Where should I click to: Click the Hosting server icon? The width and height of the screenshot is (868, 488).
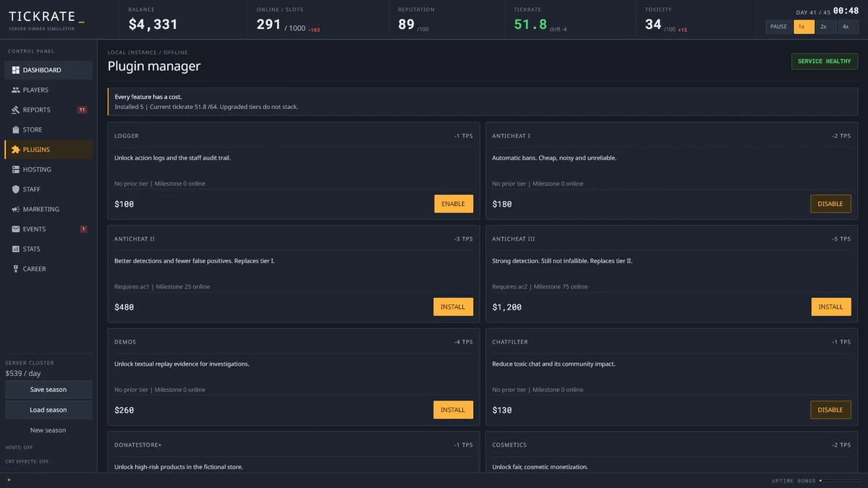coord(16,169)
